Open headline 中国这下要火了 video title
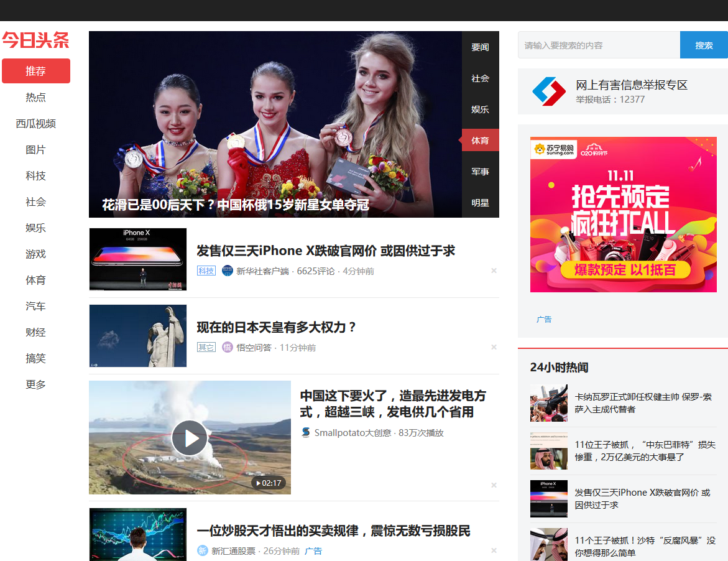This screenshot has height=561, width=728. tap(393, 404)
